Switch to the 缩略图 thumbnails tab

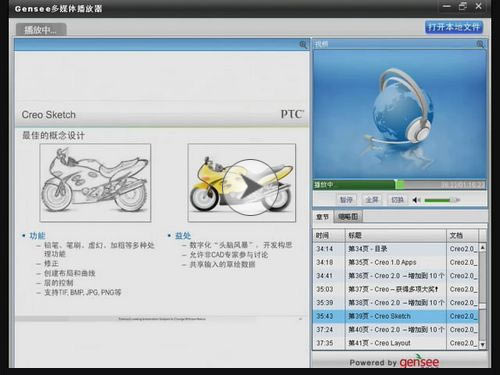348,217
